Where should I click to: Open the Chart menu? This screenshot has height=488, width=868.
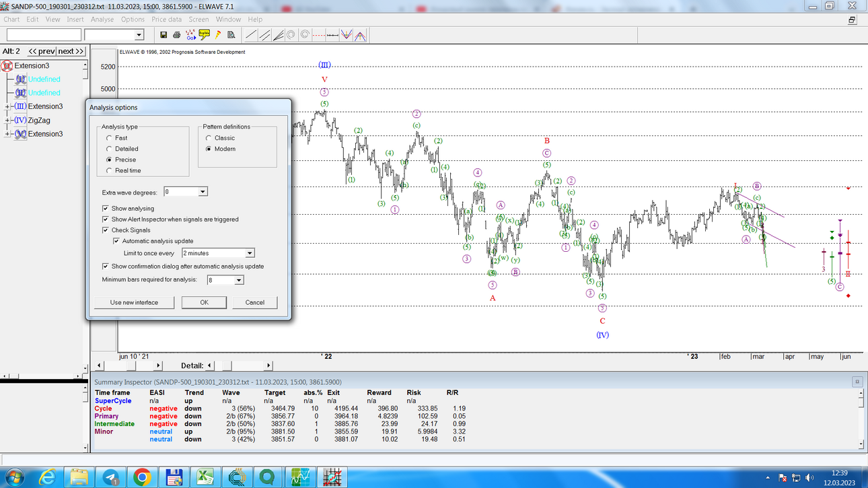(x=11, y=20)
